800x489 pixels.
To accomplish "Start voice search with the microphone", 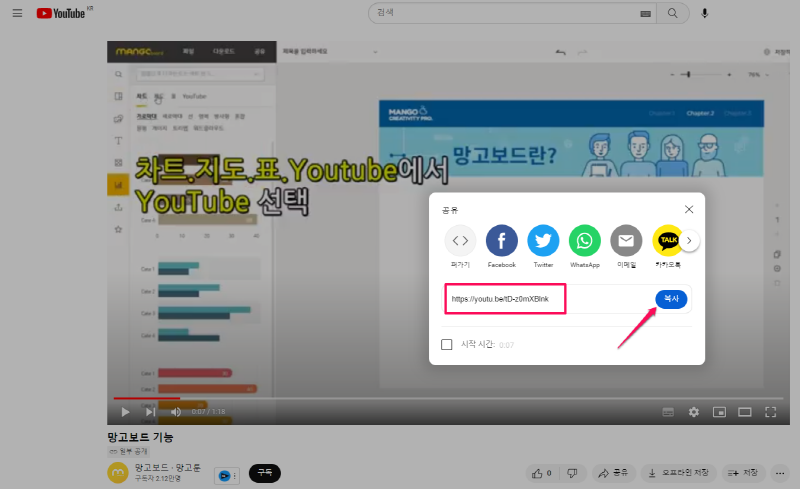I will click(x=705, y=13).
